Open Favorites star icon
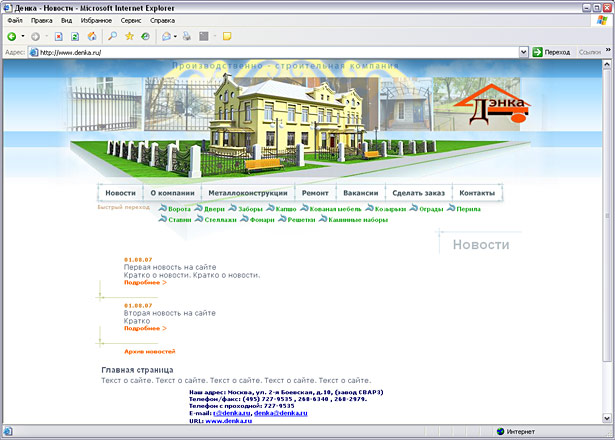Image resolution: width=615 pixels, height=440 pixels. [x=129, y=36]
